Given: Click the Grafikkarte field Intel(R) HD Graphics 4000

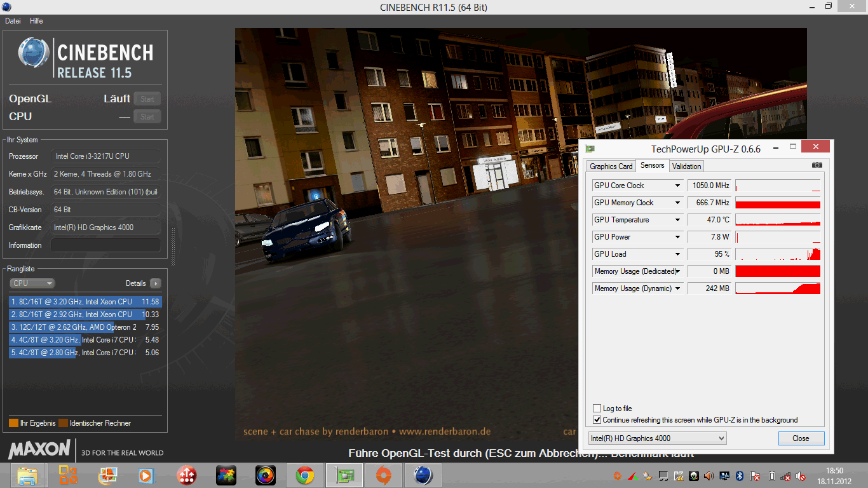Looking at the screenshot, I should point(105,227).
